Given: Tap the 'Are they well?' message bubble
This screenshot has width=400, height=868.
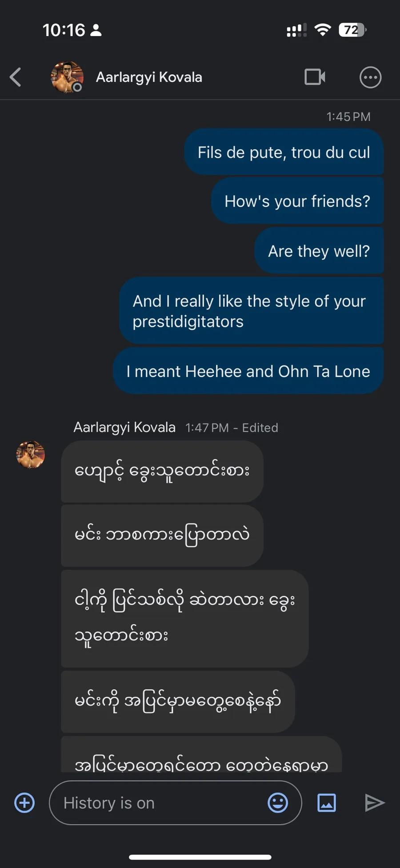Looking at the screenshot, I should [x=319, y=251].
